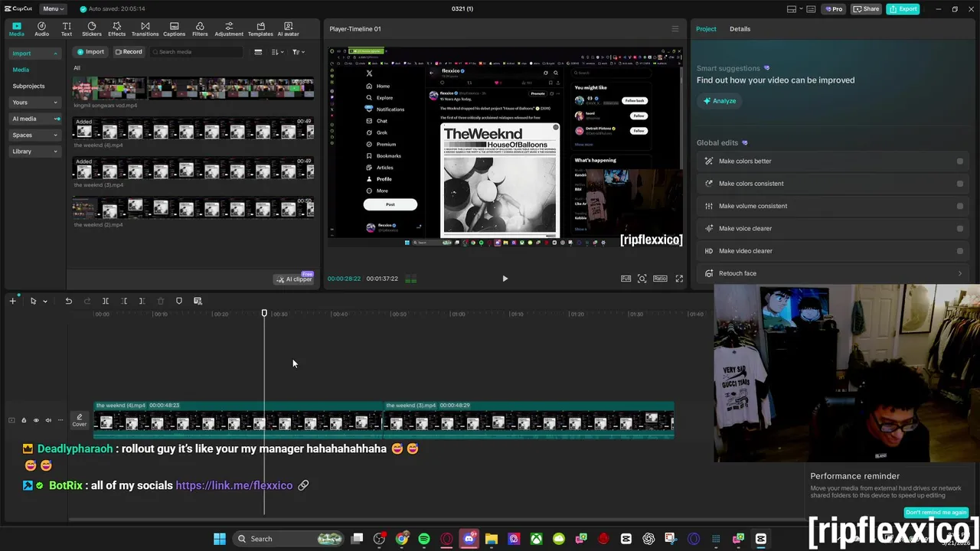
Task: Play the preview video
Action: (505, 279)
